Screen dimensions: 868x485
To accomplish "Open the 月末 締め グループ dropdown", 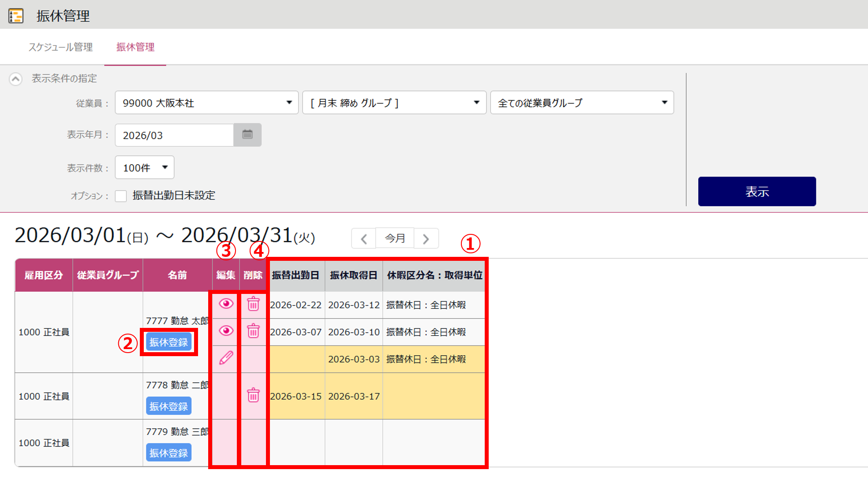I will coord(394,103).
